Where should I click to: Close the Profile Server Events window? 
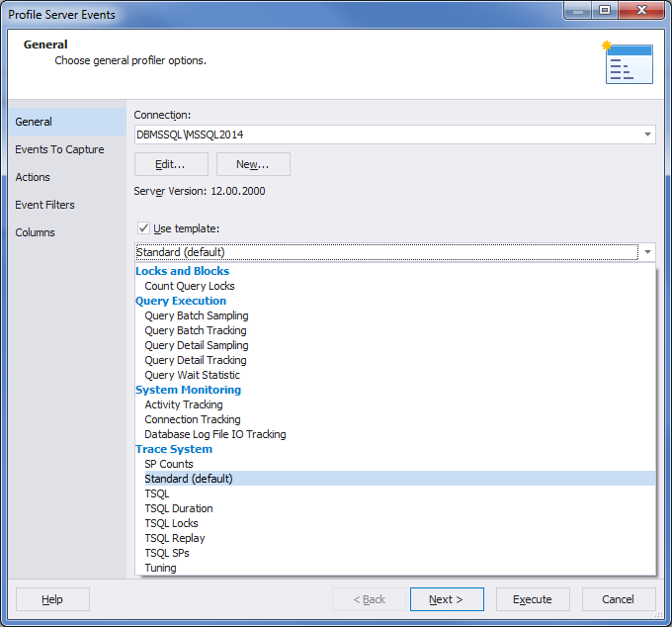[x=641, y=11]
